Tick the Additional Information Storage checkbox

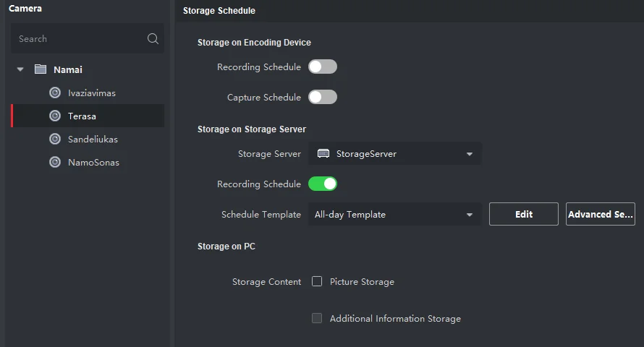pyautogui.click(x=317, y=319)
